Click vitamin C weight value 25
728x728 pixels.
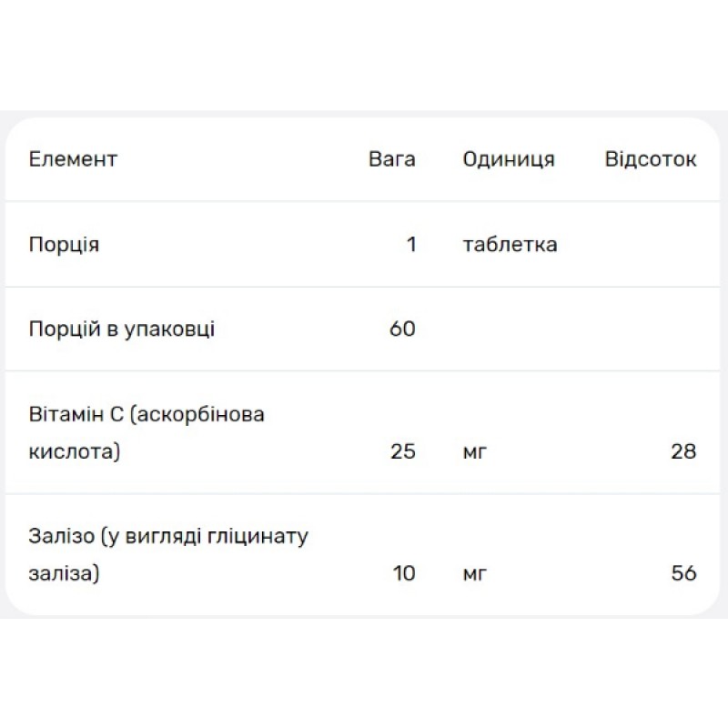402,451
